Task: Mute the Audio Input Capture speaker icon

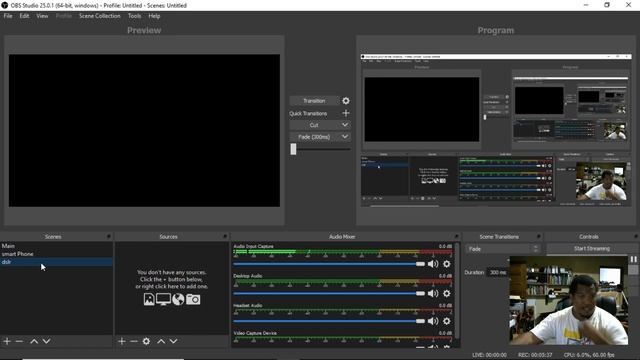Action: tap(433, 264)
